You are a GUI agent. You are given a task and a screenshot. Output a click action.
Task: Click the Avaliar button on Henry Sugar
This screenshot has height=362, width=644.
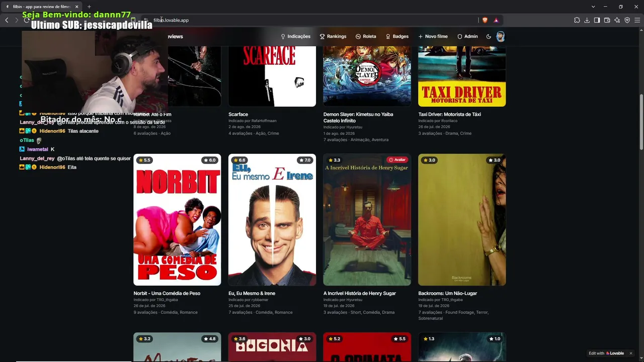coord(397,160)
